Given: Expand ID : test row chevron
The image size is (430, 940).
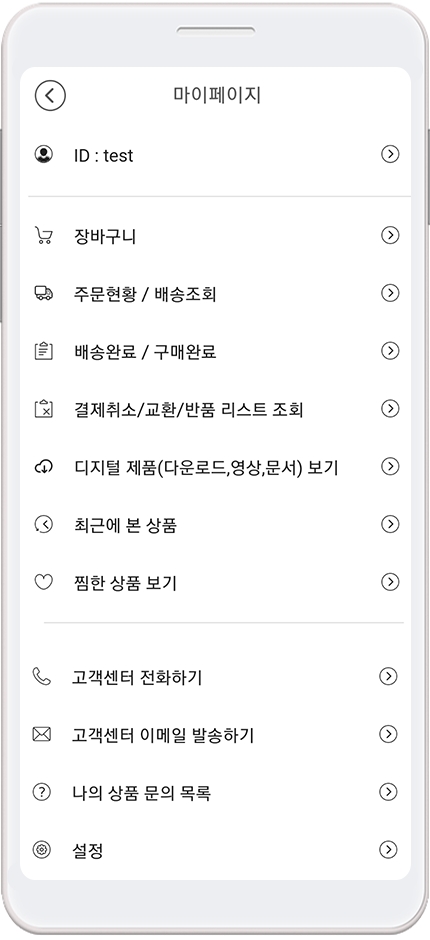Looking at the screenshot, I should point(390,155).
